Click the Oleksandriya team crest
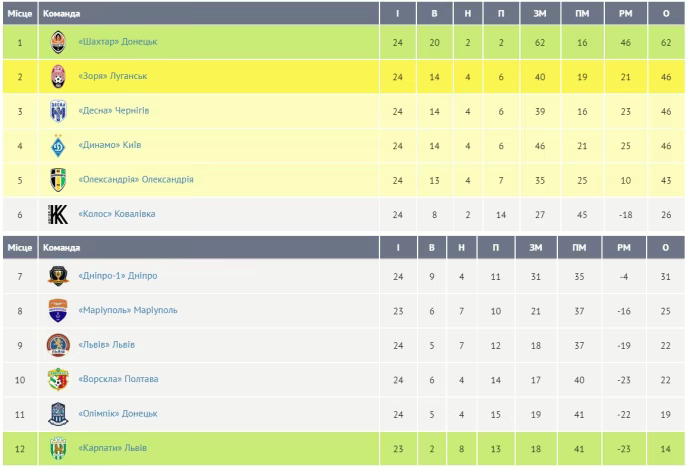The width and height of the screenshot is (690, 470). point(58,180)
